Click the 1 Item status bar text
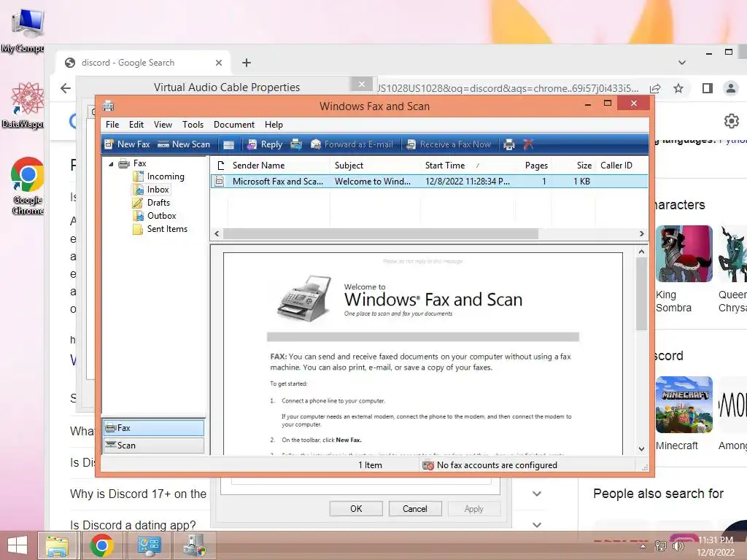Viewport: 747px width, 560px height. (370, 465)
